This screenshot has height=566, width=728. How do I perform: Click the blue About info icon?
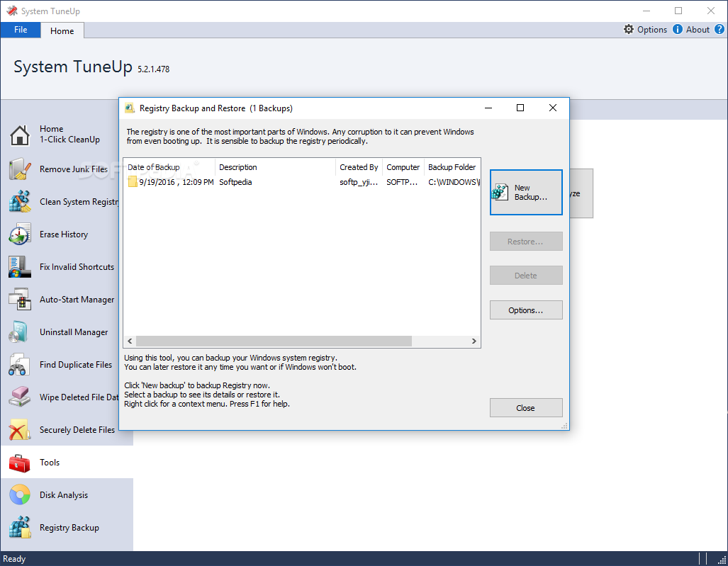point(678,29)
